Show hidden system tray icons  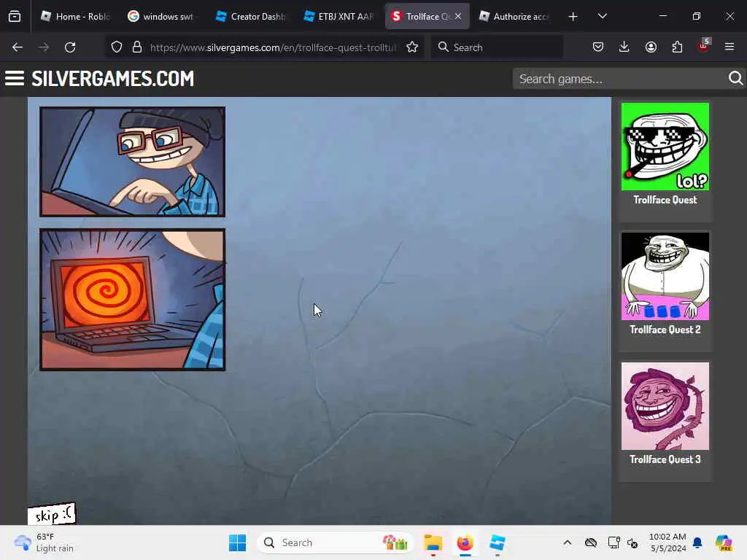click(x=567, y=542)
